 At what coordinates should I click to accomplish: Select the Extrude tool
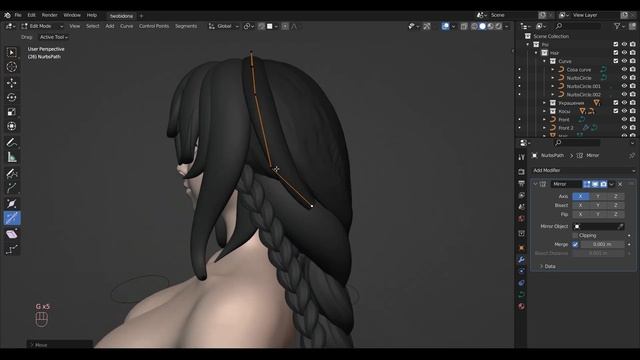click(x=11, y=203)
